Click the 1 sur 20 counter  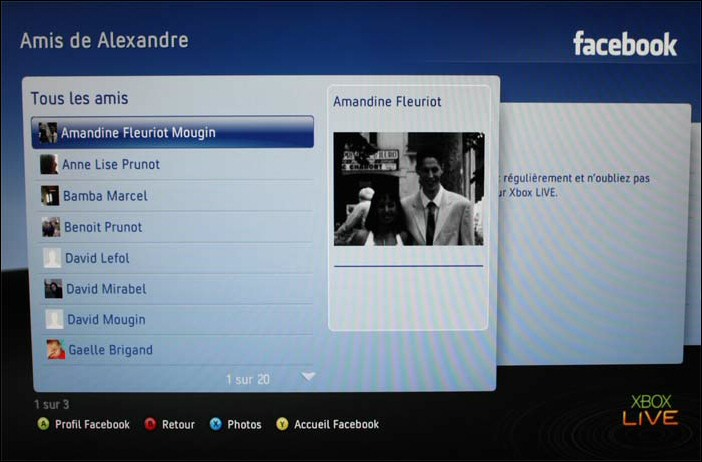coord(248,380)
